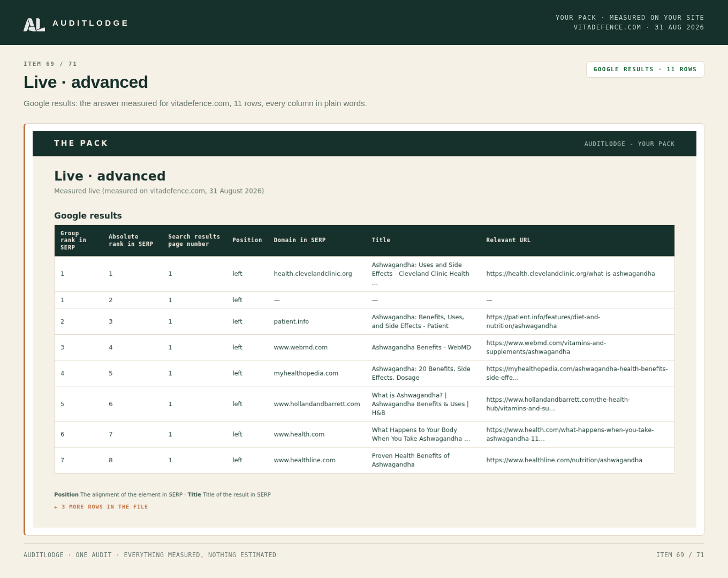Open the hollandandbarrett.com health-hub URL
The width and height of the screenshot is (728, 578).
558,404
